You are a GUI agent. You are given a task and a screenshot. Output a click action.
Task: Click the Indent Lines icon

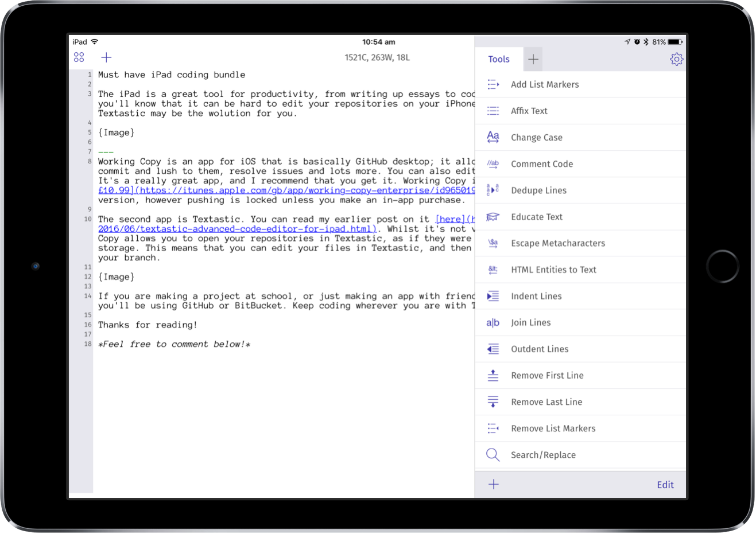coord(493,296)
